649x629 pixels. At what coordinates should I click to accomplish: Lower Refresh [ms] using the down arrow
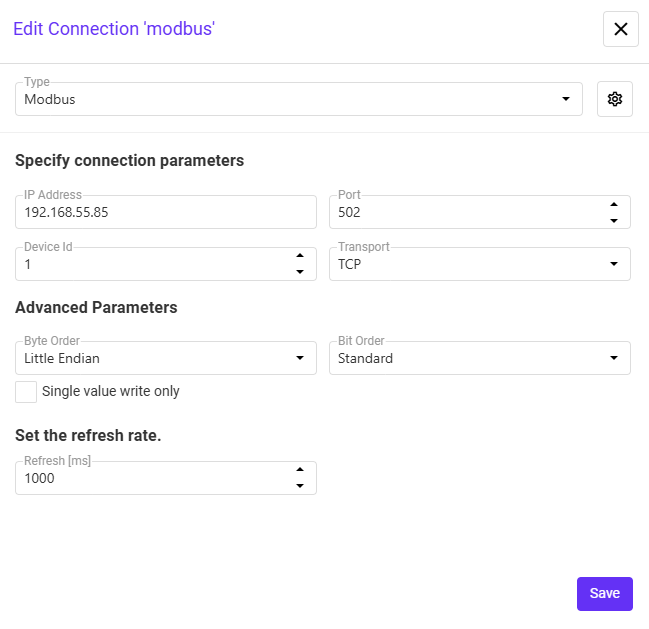click(300, 486)
